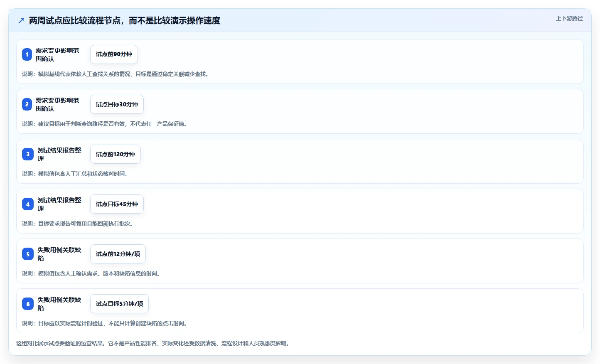Select the step 2 number badge
Image resolution: width=600 pixels, height=364 pixels.
click(x=27, y=104)
